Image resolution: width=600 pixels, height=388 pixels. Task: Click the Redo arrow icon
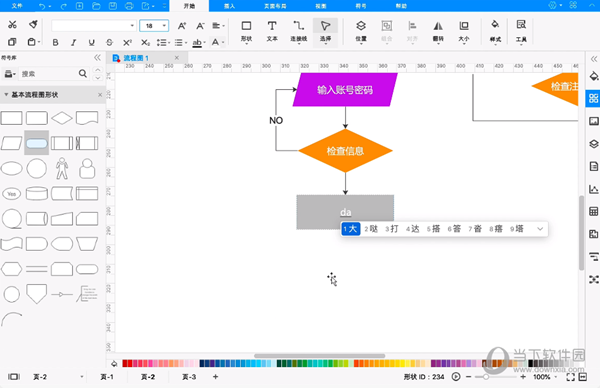coord(64,6)
